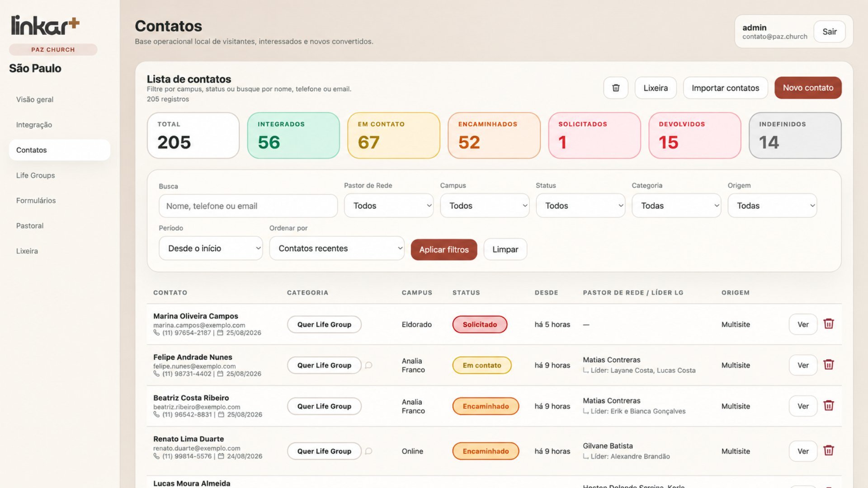Select the Indefinidos 14 stat card
This screenshot has height=488, width=868.
pos(795,136)
